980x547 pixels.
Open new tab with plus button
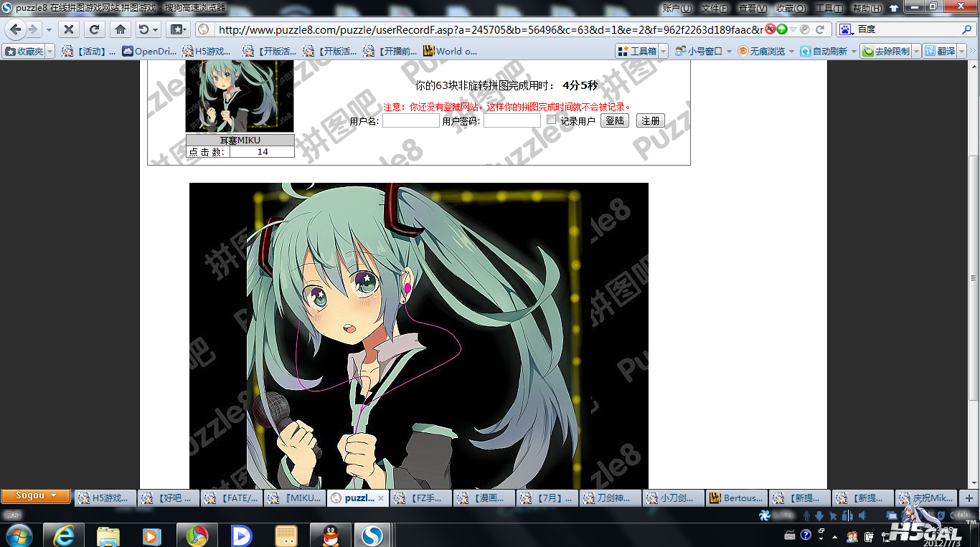pyautogui.click(x=969, y=498)
